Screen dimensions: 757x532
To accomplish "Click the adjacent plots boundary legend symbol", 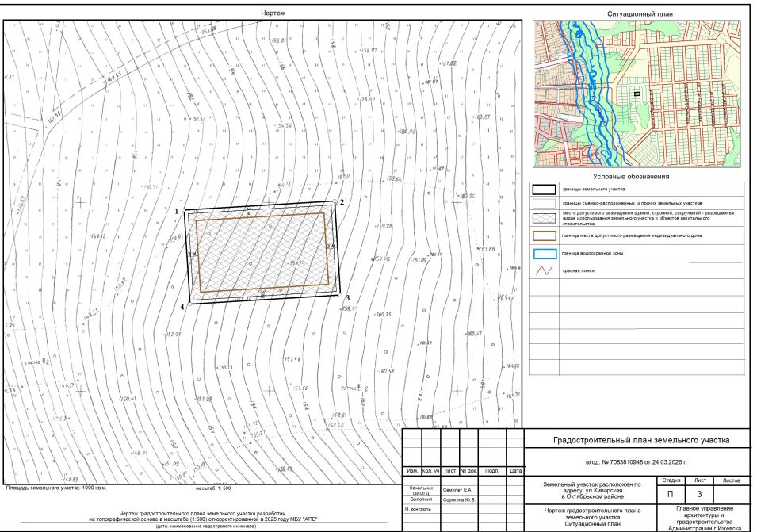I will pos(544,203).
